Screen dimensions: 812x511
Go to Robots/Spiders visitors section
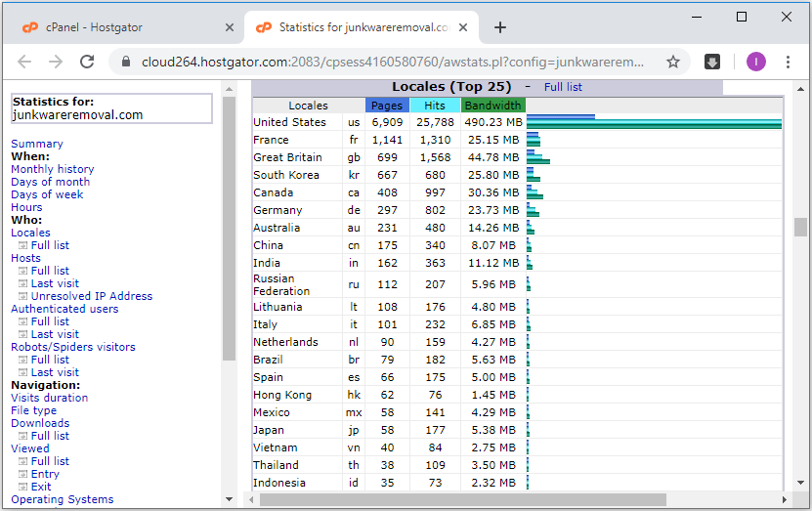73,347
